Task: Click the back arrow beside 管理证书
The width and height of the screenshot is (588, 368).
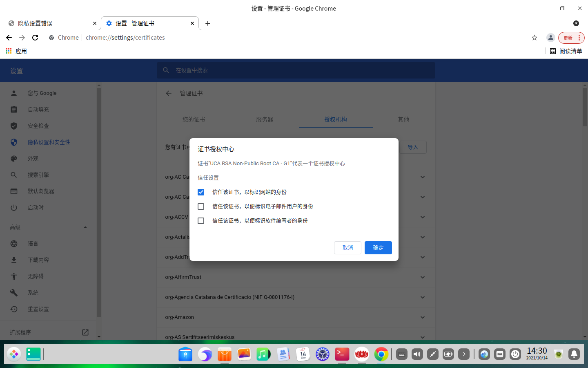Action: click(169, 93)
